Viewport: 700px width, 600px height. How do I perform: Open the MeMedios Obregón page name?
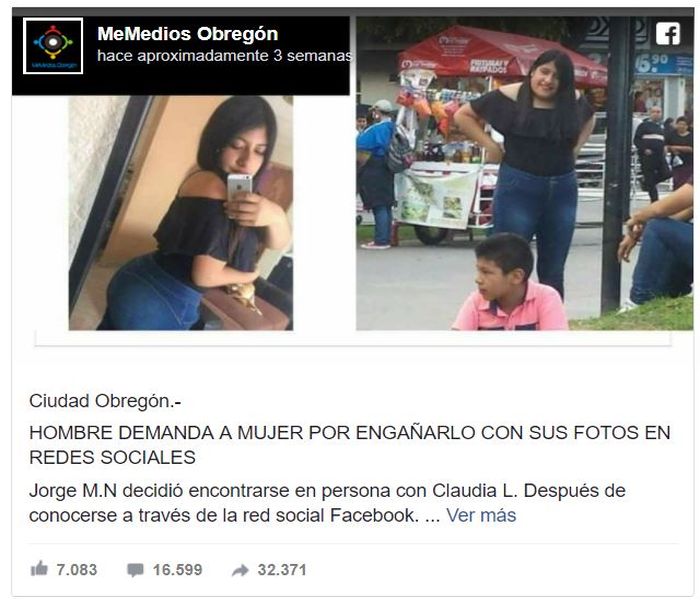[188, 33]
